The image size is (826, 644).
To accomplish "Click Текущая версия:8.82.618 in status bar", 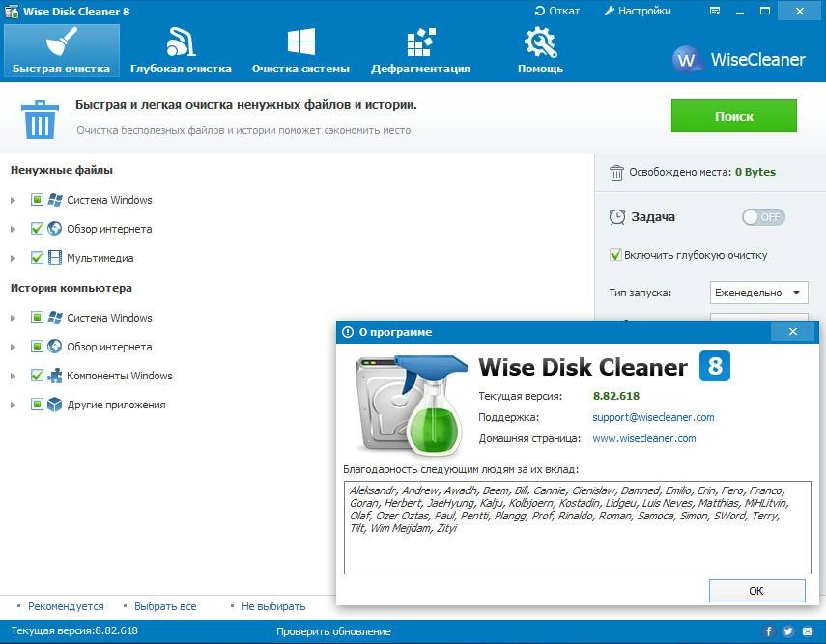I will (74, 630).
